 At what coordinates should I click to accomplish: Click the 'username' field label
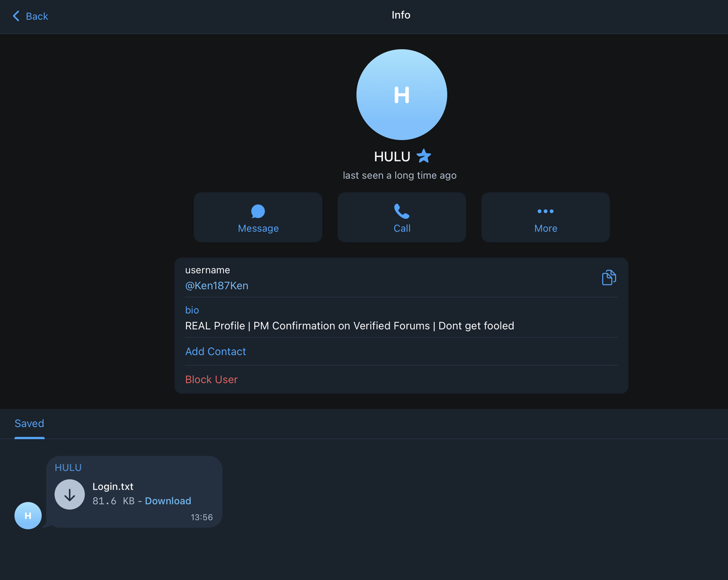point(208,270)
